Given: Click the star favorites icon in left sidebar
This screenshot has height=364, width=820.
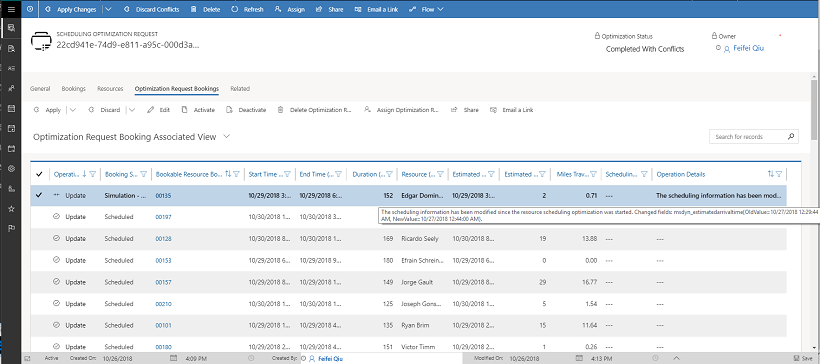Looking at the screenshot, I should point(11,209).
